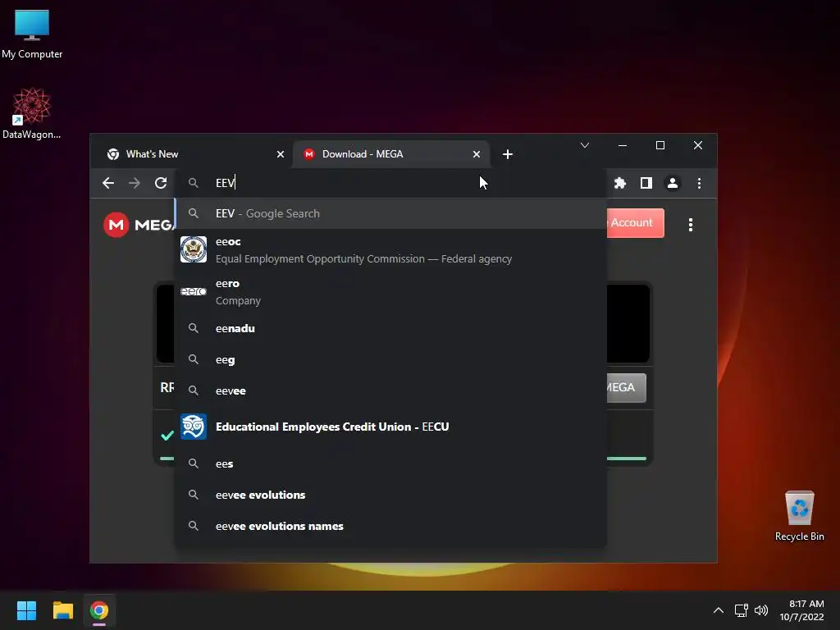
Task: Select the Download - MEGA tab
Action: point(390,154)
